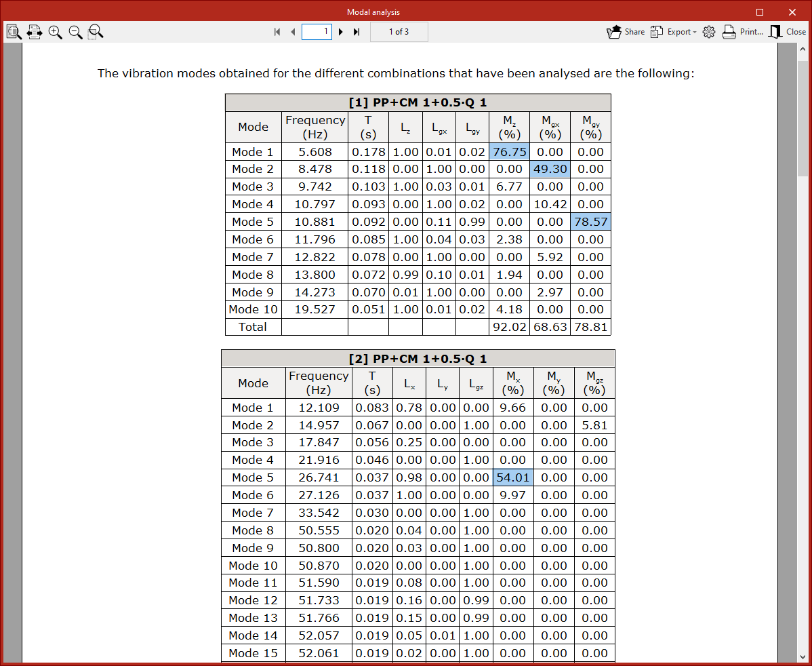Open report settings with the gear icon
812x666 pixels.
709,32
